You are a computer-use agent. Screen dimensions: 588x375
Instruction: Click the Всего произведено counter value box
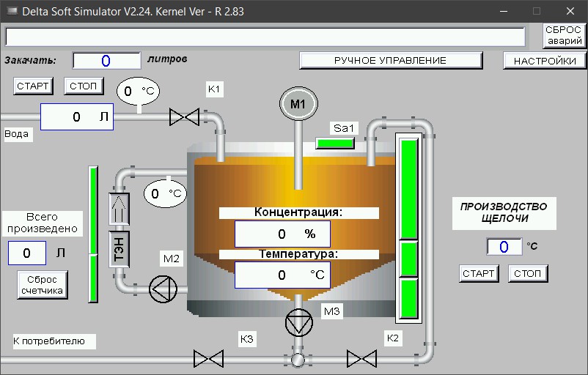27,253
